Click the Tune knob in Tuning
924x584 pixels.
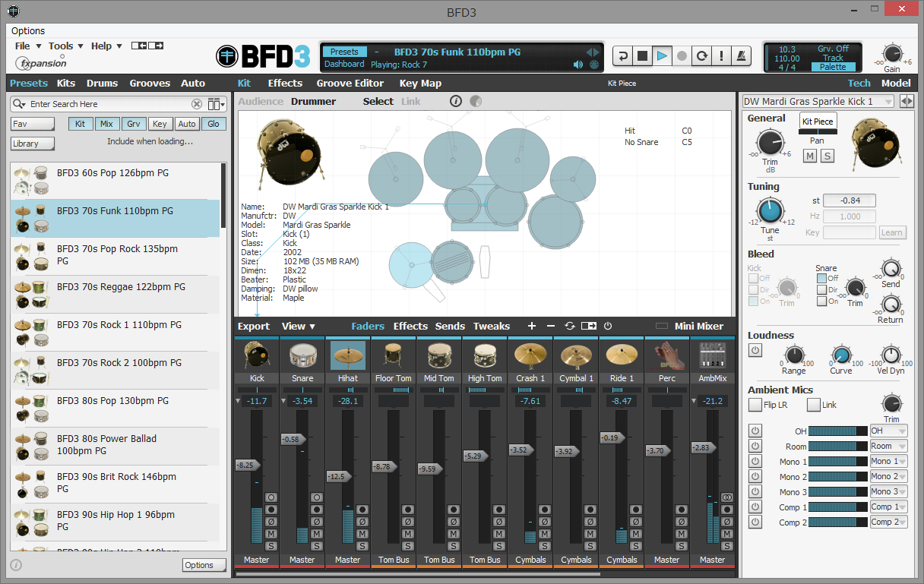(770, 210)
